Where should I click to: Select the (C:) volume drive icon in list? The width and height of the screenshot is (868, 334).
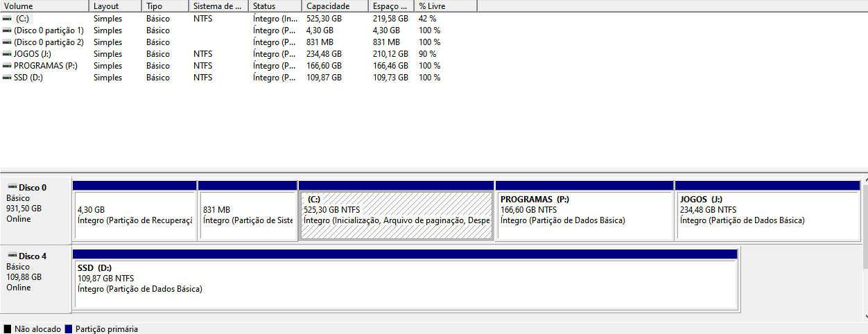pyautogui.click(x=7, y=19)
